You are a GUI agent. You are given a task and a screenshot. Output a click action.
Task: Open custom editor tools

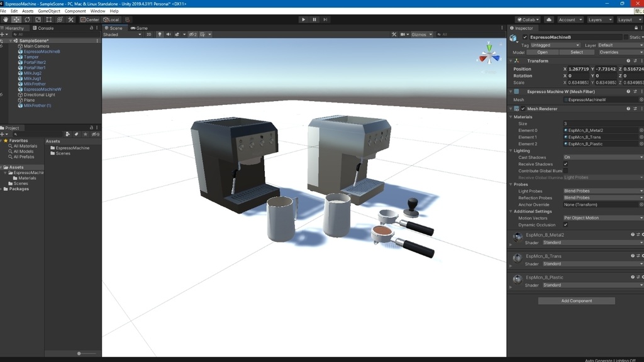70,19
